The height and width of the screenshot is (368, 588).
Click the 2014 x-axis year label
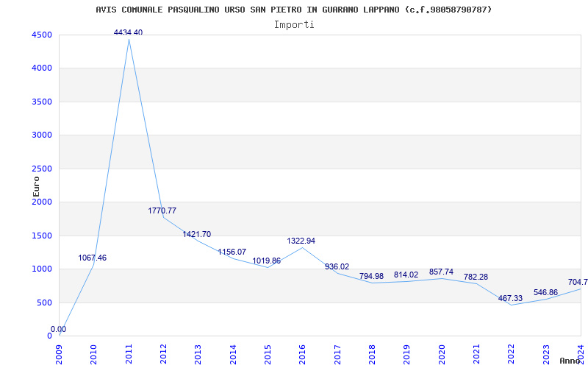(x=233, y=354)
